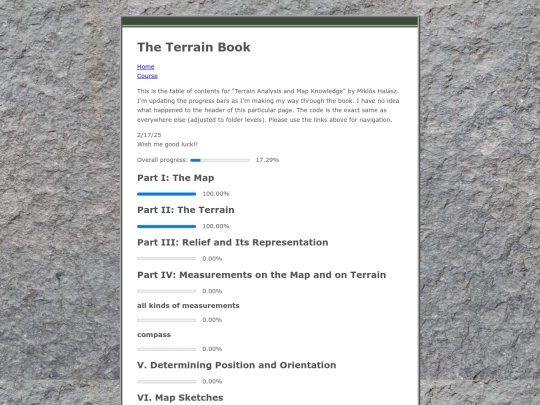Click the 17.29% overall progress value

pos(267,160)
